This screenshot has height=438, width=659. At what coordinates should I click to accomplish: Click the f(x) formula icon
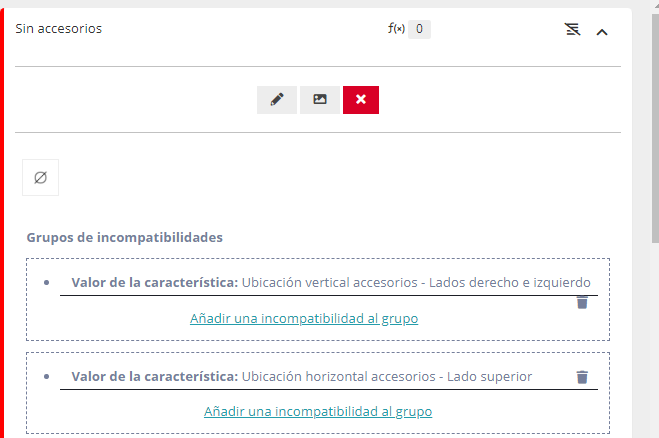(396, 29)
